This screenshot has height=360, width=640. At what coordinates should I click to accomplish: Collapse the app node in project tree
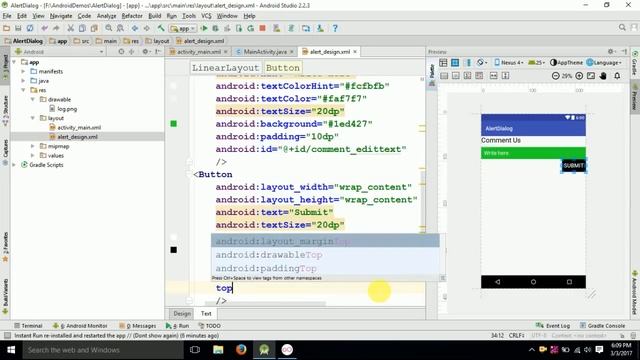coord(15,62)
